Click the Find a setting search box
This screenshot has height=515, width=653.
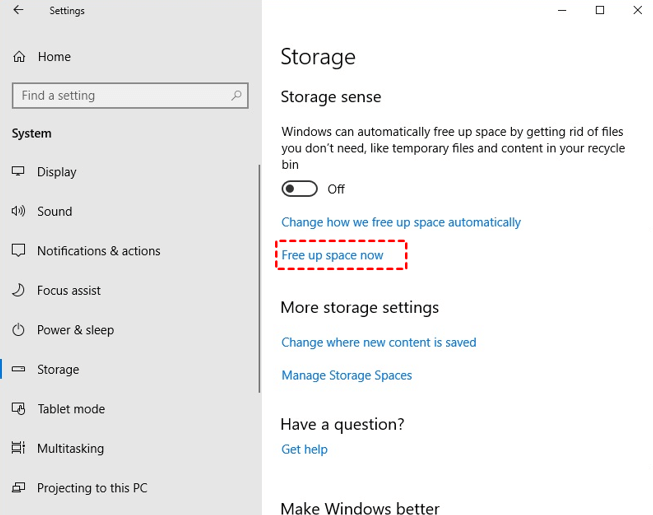(120, 96)
